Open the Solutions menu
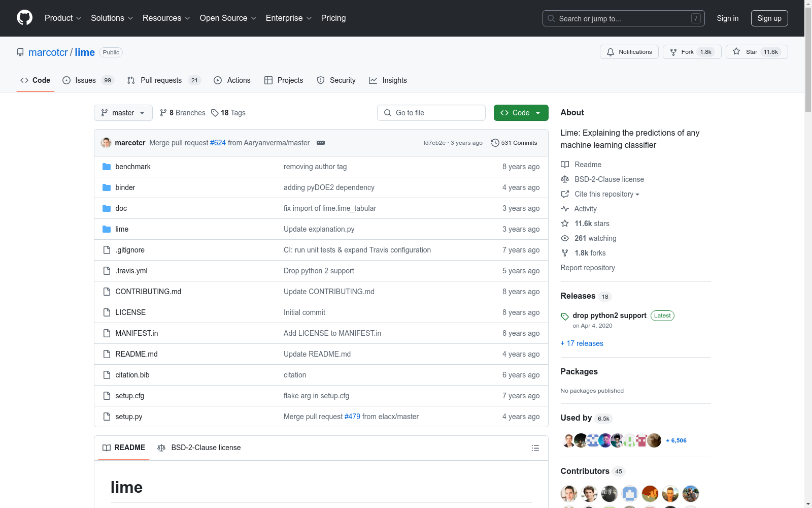Viewport: 812px width, 508px height. click(112, 18)
